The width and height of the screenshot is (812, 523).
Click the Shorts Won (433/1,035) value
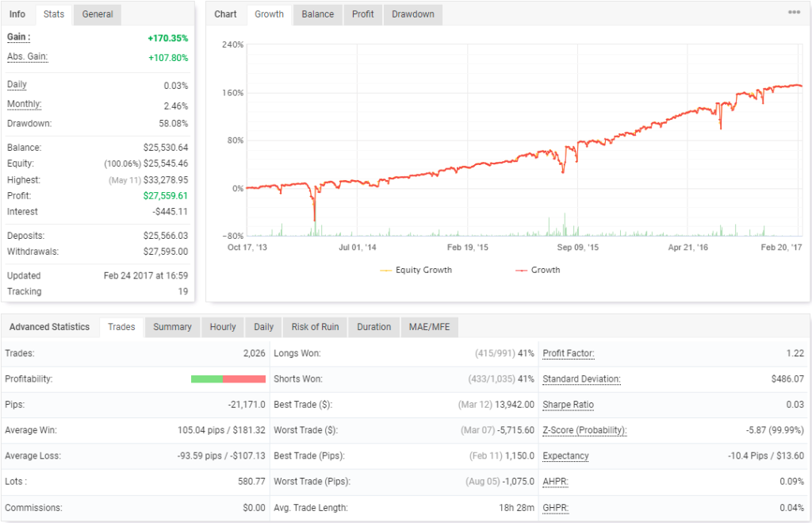(x=501, y=379)
